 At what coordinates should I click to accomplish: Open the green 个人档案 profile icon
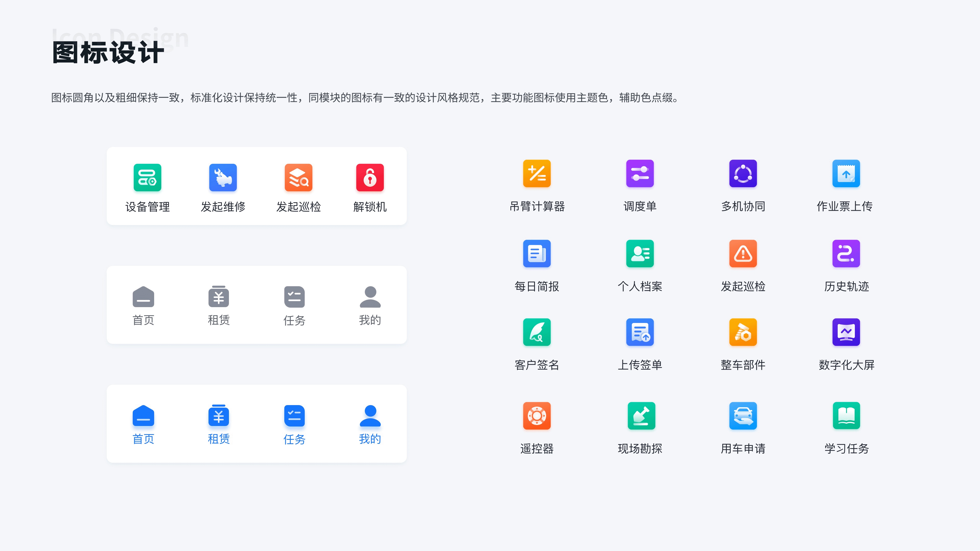tap(640, 253)
